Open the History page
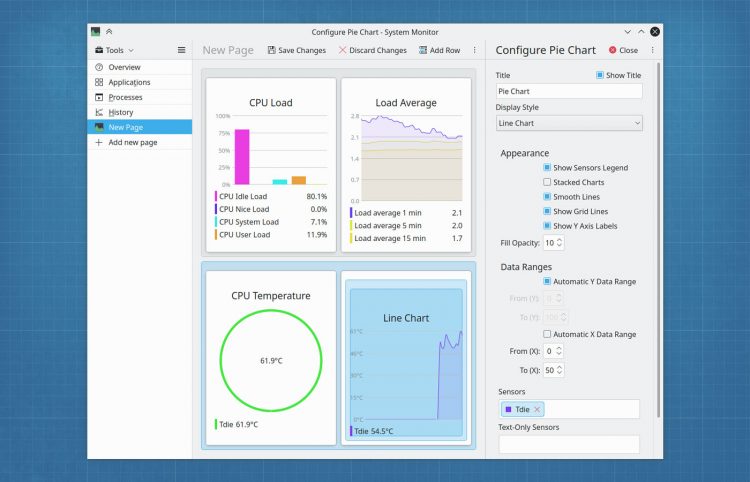The width and height of the screenshot is (750, 482). pos(140,112)
